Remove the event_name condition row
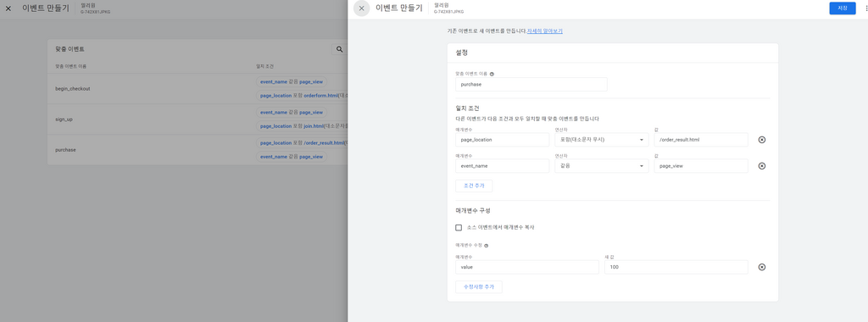Viewport: 868px width, 322px height. pyautogui.click(x=762, y=166)
